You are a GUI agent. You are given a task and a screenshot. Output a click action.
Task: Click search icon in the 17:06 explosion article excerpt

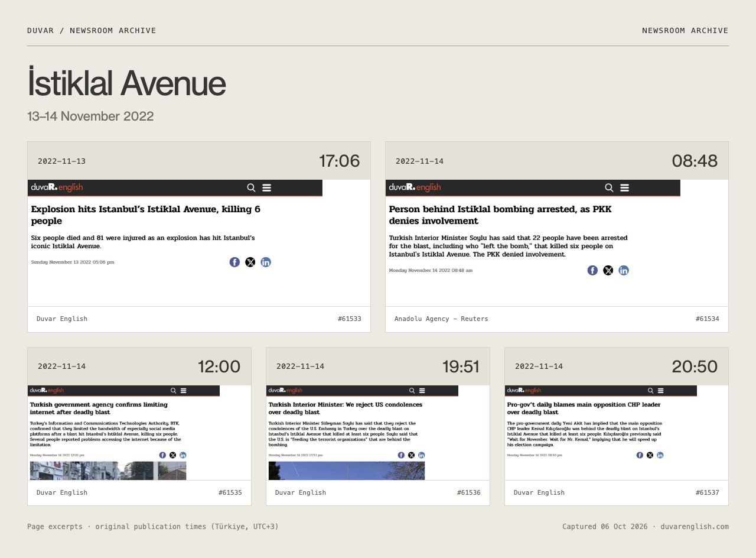pyautogui.click(x=251, y=188)
